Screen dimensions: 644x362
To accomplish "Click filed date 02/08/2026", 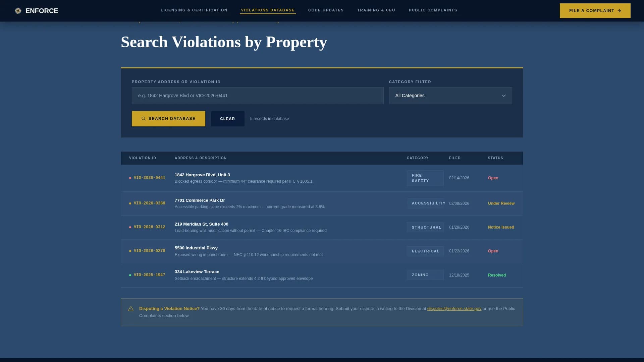I will point(459,203).
